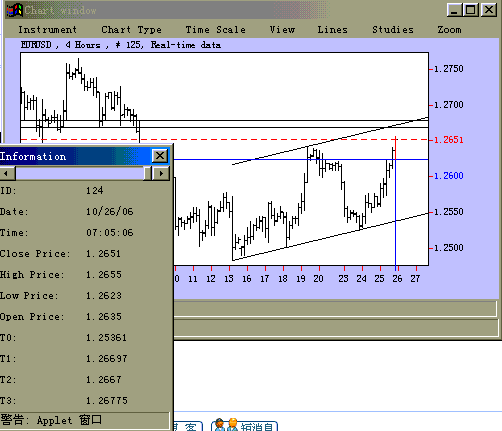Click the Open Price value 1.2635
The image size is (502, 431).
click(x=104, y=317)
